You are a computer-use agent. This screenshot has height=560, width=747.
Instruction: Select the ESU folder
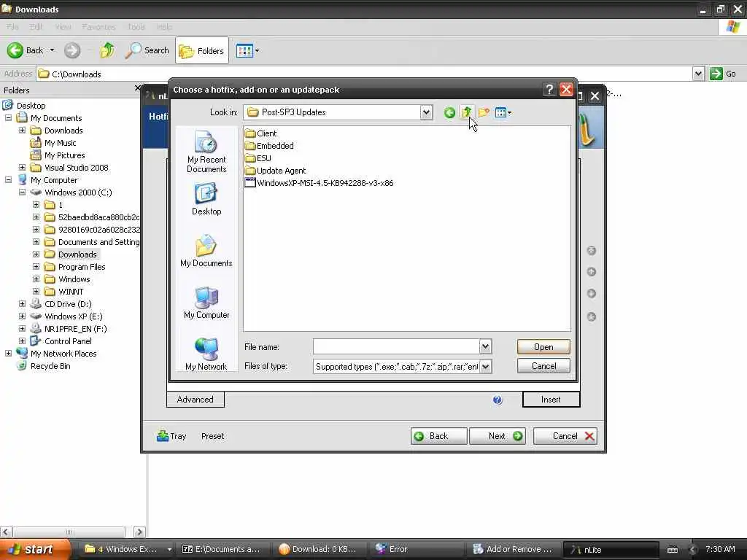(258, 158)
